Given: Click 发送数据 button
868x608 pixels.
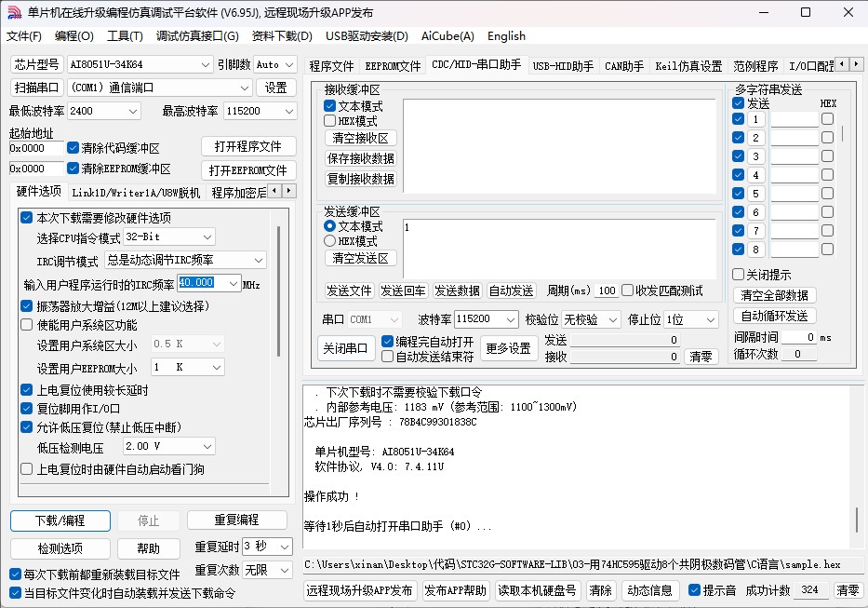Looking at the screenshot, I should [457, 291].
